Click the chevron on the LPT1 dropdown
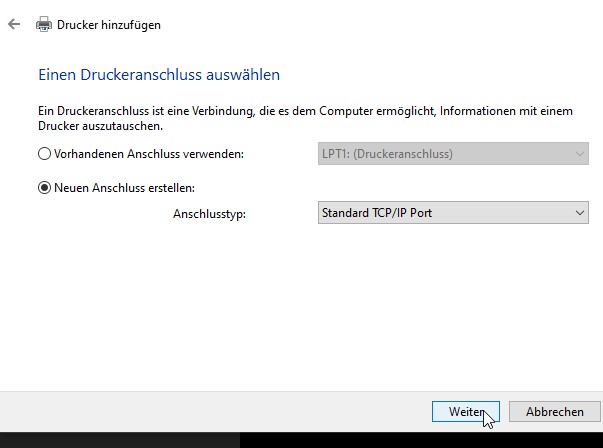Image resolution: width=603 pixels, height=448 pixels. 579,154
